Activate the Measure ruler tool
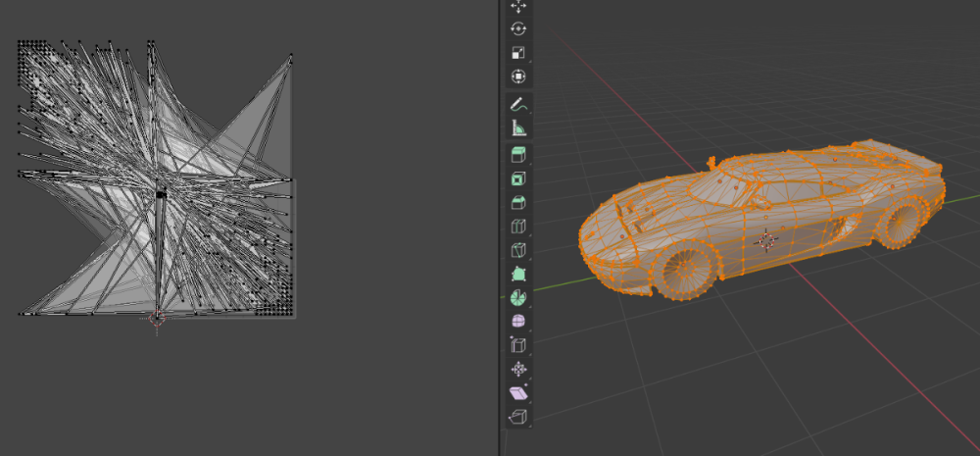The height and width of the screenshot is (456, 980). (518, 127)
